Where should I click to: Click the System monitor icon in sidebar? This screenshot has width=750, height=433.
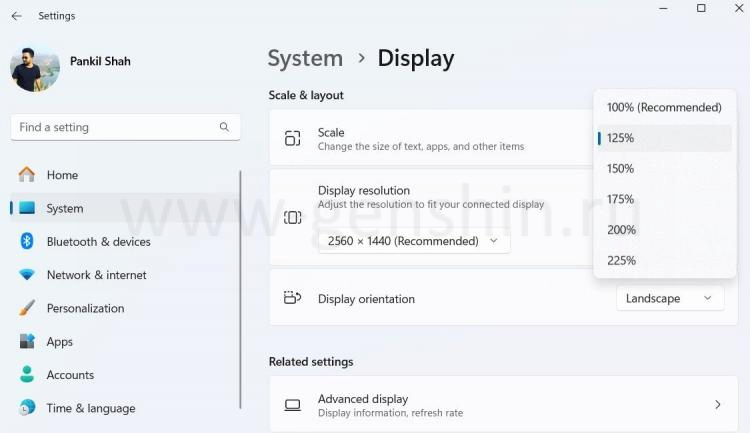[27, 208]
